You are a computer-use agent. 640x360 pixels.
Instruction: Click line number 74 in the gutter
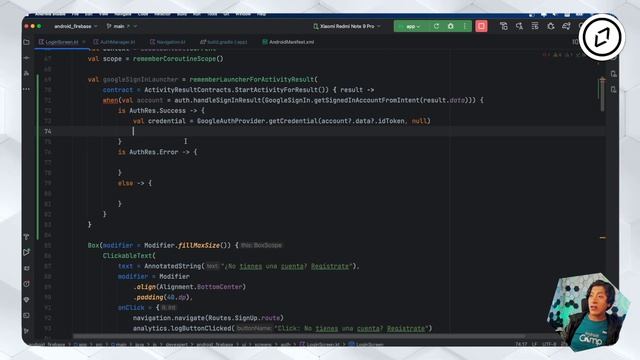(x=48, y=131)
